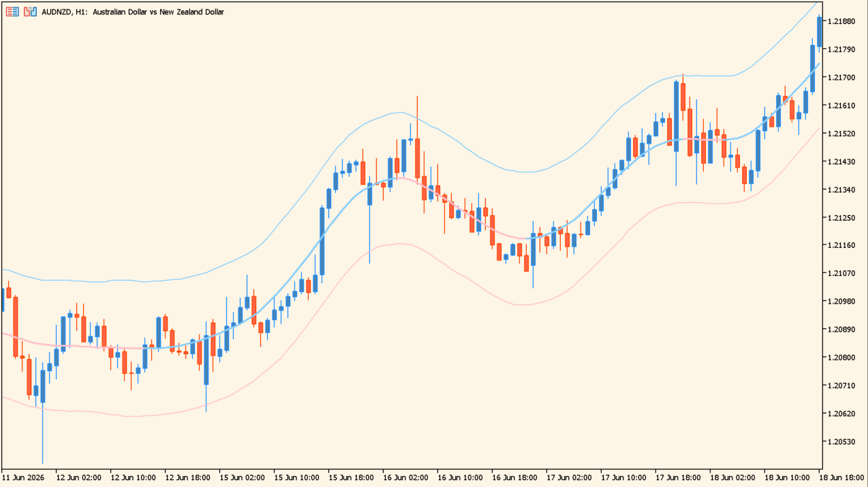
Task: Click the 12 Jun 02:00 time label
Action: pos(78,477)
